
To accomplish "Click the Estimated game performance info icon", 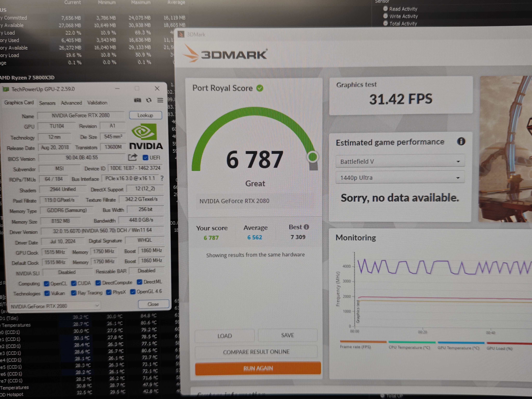I will [x=461, y=141].
